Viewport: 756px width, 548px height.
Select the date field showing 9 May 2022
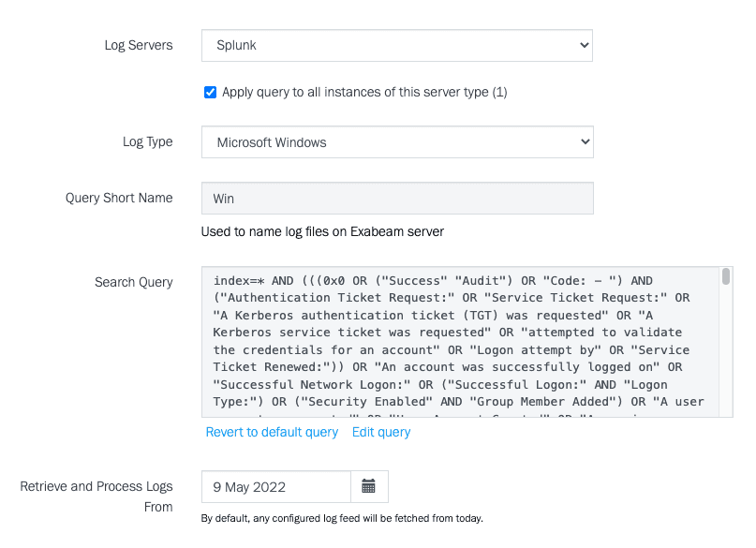[276, 486]
